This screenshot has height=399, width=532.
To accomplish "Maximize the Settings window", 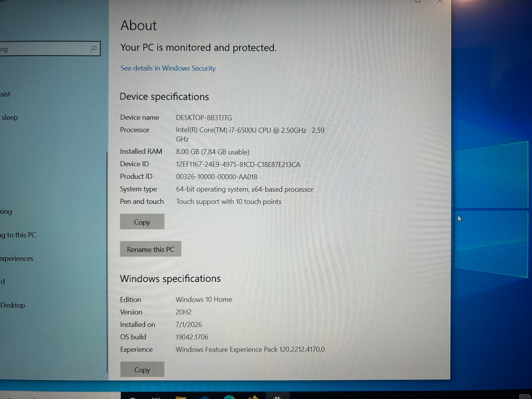I will click(418, 1).
